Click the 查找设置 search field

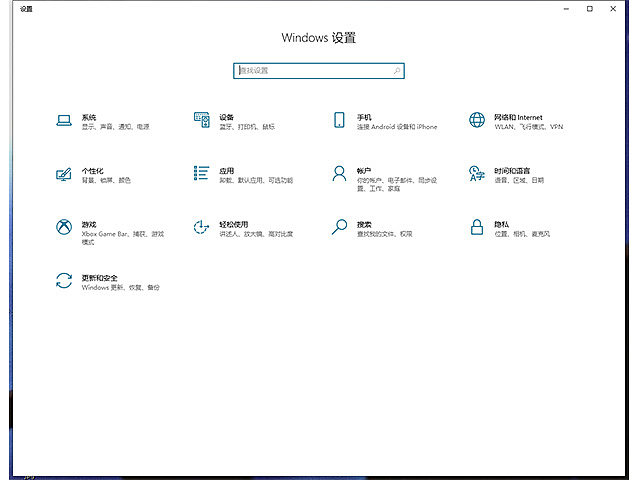319,71
